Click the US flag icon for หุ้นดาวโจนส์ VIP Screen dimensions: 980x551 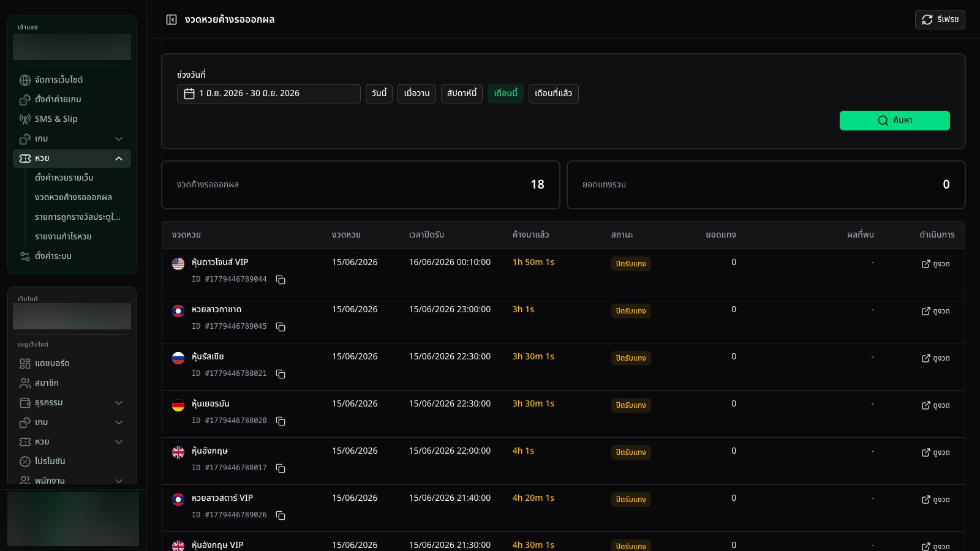pos(178,264)
